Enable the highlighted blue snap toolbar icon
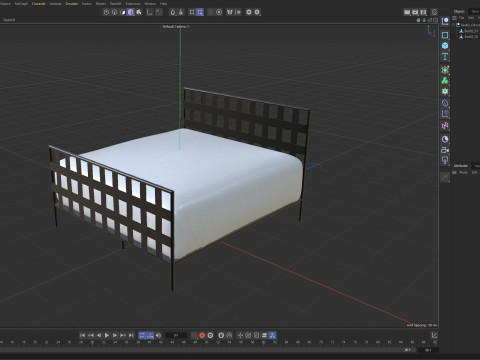 199,12
